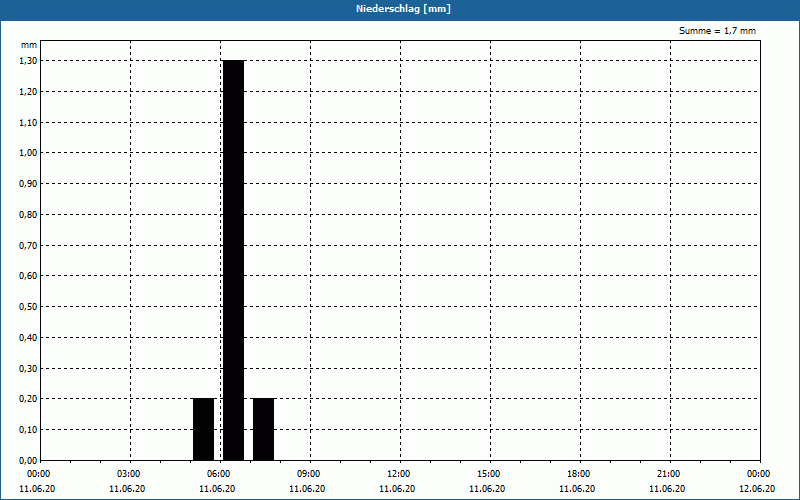
Task: Click the 0,90 y-axis label
Action: pyautogui.click(x=28, y=184)
